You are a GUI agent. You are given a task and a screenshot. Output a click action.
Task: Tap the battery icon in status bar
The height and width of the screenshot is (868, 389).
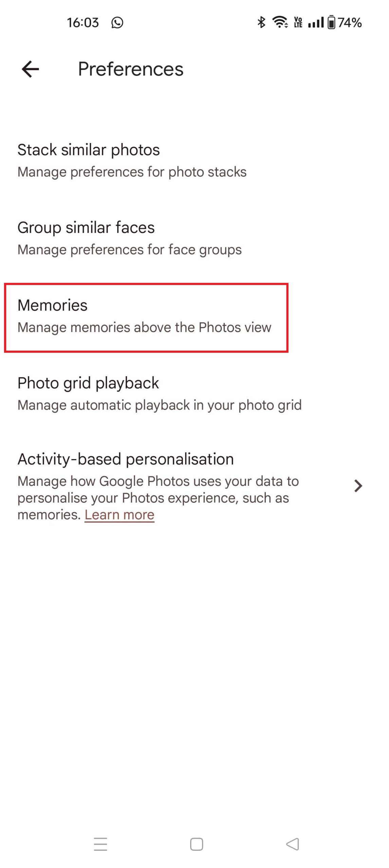(331, 23)
